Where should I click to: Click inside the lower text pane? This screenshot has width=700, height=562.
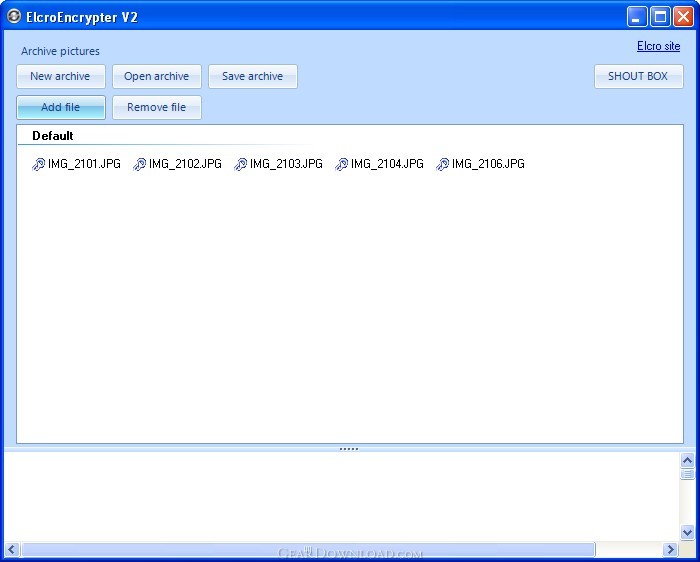(342, 496)
